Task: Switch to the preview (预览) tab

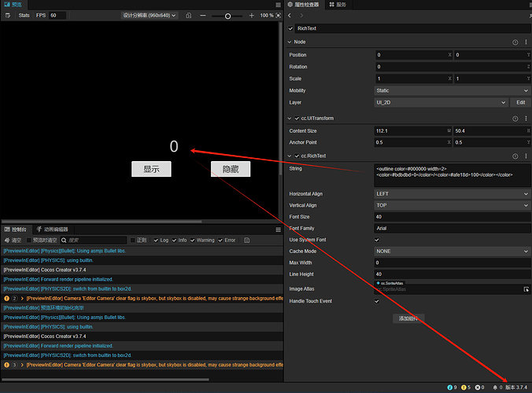Action: point(13,5)
